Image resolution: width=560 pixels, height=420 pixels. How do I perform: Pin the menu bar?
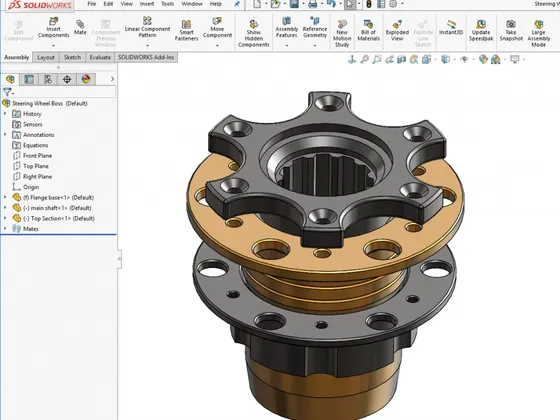coord(237,4)
